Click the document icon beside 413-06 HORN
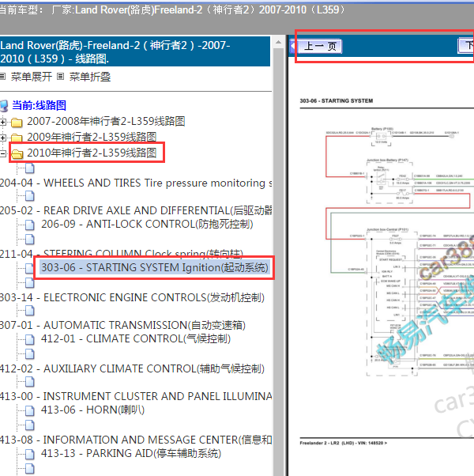The image size is (474, 476). [x=30, y=410]
